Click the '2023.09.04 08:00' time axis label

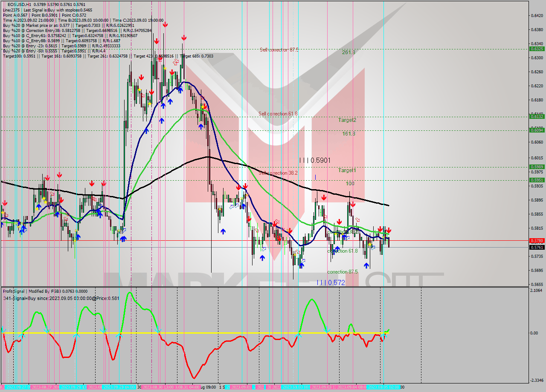[x=353, y=387]
